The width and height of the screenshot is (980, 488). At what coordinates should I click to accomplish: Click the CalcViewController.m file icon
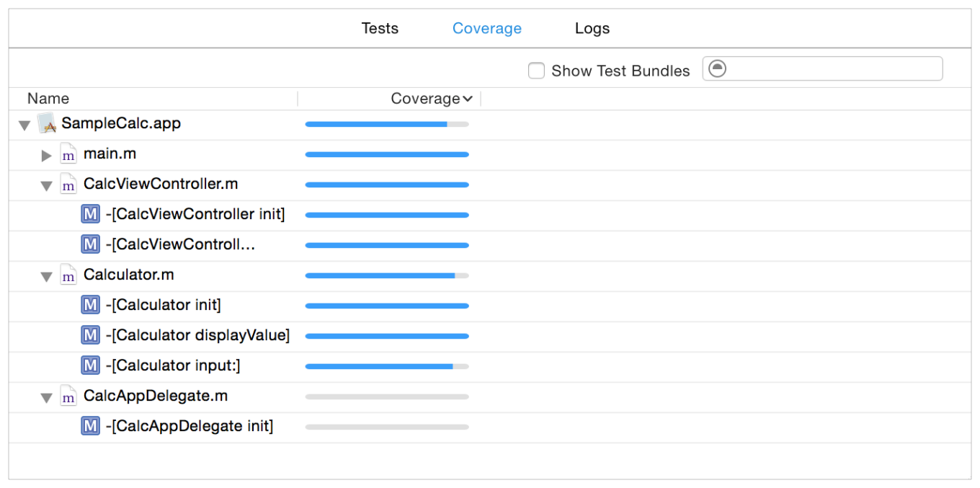68,184
